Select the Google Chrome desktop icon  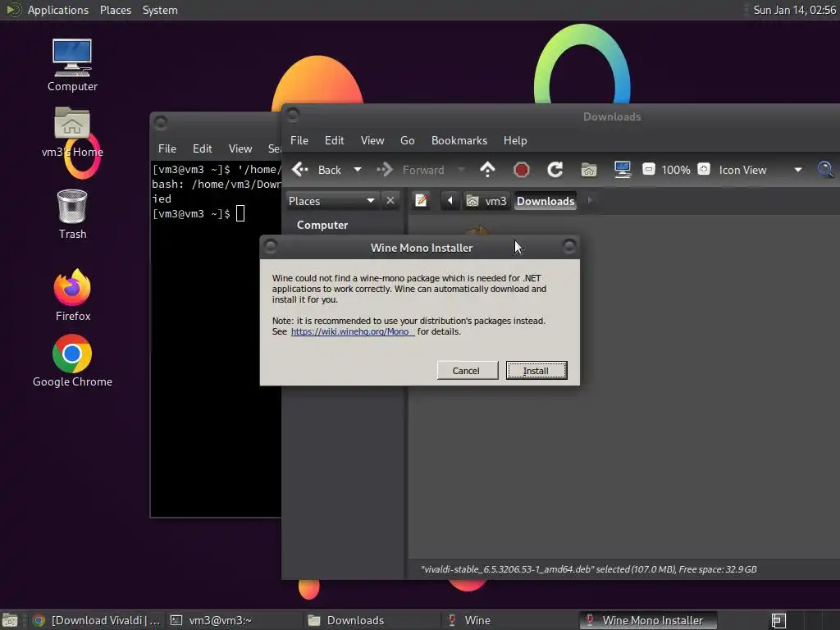coord(72,361)
